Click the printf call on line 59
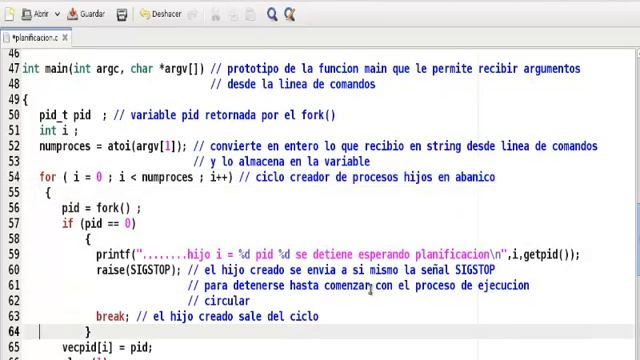This screenshot has width=640, height=360. pyautogui.click(x=338, y=255)
